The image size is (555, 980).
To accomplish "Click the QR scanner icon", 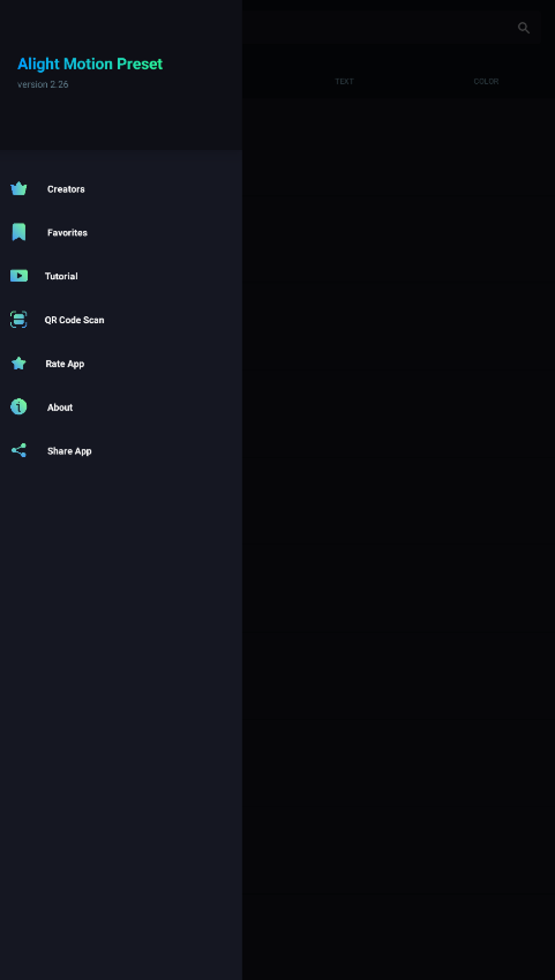I will click(18, 319).
